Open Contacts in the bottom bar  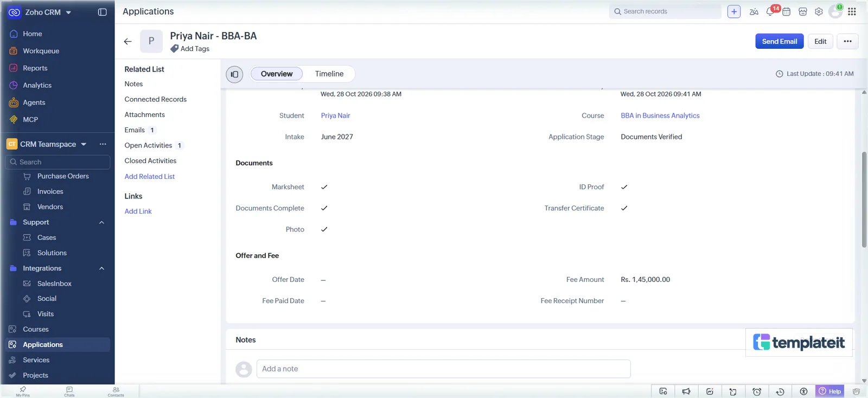[116, 391]
